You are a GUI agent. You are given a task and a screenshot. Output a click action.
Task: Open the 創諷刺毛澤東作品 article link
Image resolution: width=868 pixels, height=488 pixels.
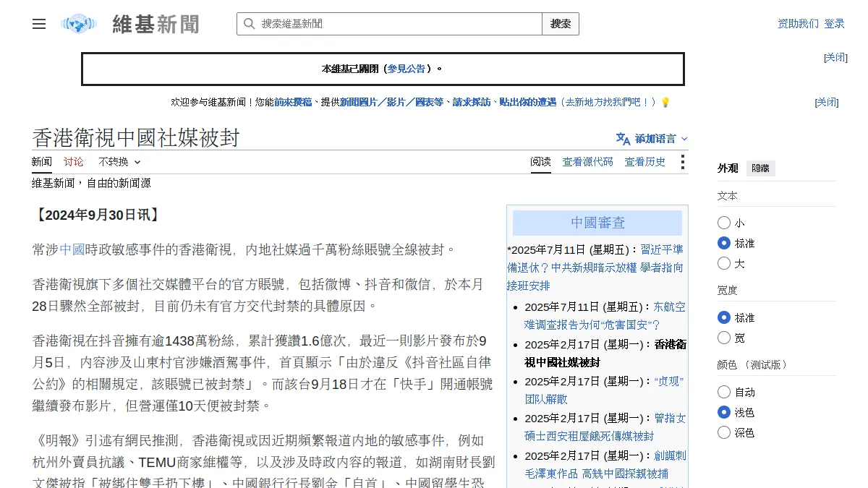coord(605,465)
